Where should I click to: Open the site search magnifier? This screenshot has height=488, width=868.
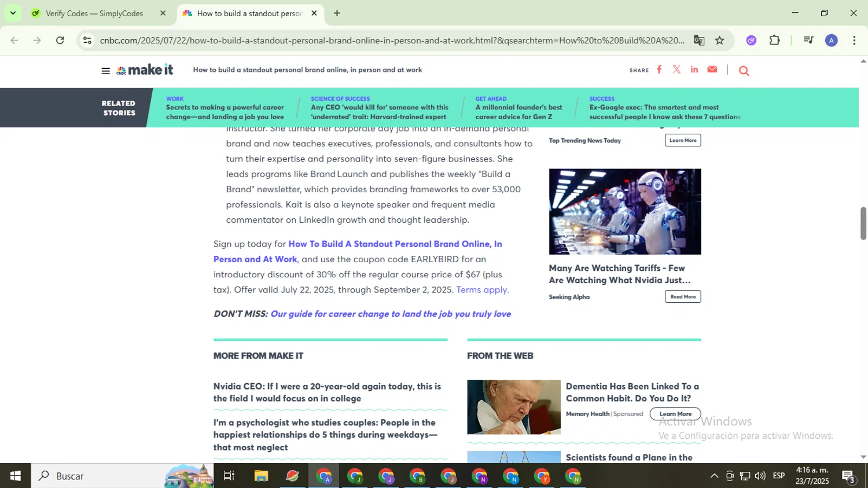point(744,71)
